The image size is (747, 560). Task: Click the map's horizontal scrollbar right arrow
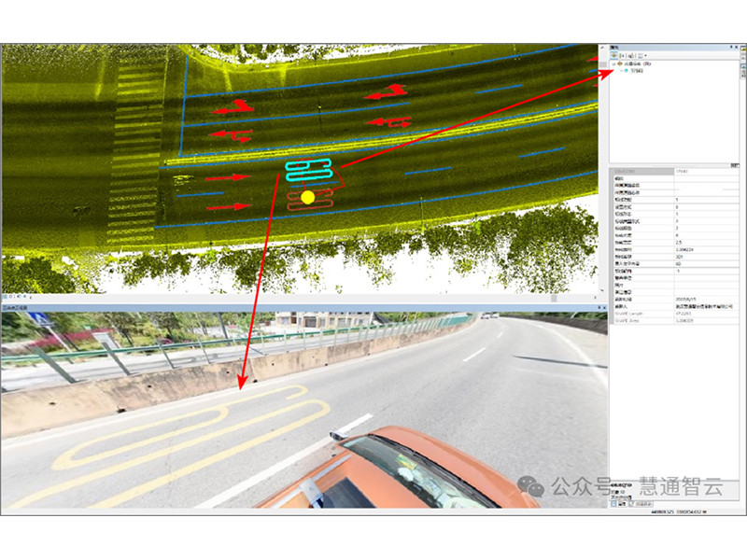pos(595,298)
